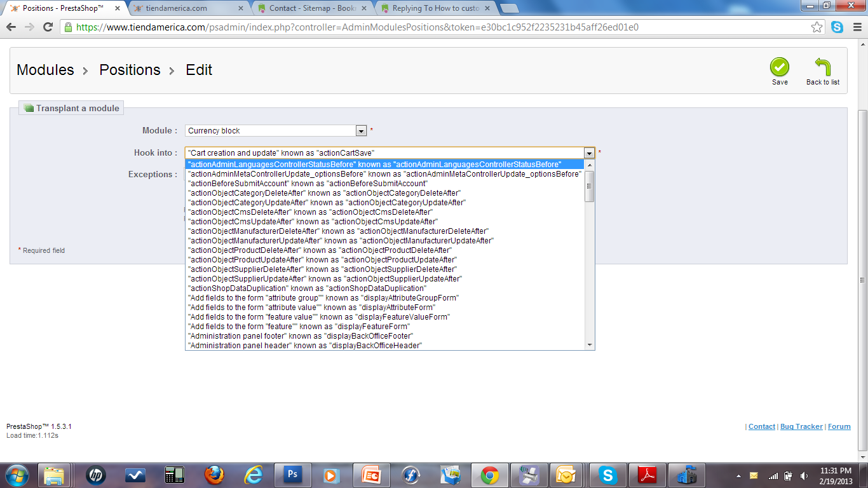Screen dimensions: 868x488
Task: Pick actionObjectSupplierDeleteAfter hook option
Action: [384, 269]
